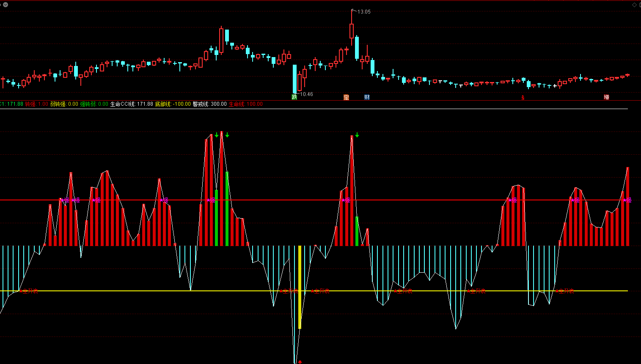Select the red 生命线 100.00 label
This screenshot has width=641, height=364.
[x=245, y=104]
